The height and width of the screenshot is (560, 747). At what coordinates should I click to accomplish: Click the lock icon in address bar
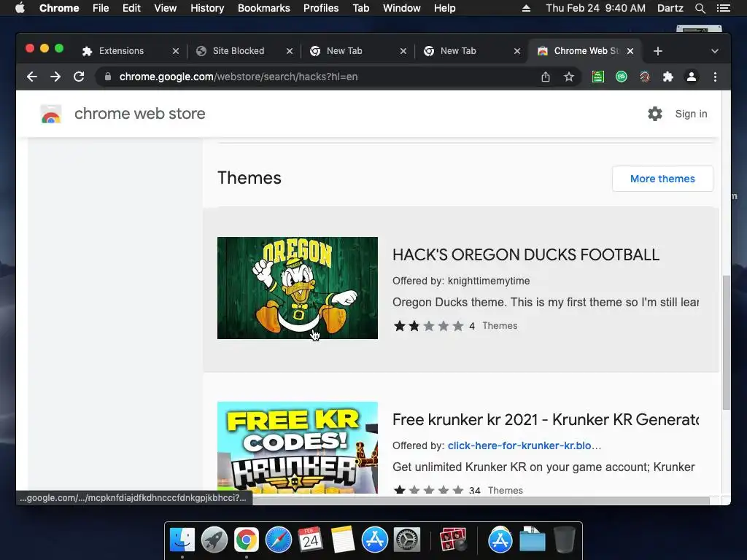(x=108, y=77)
